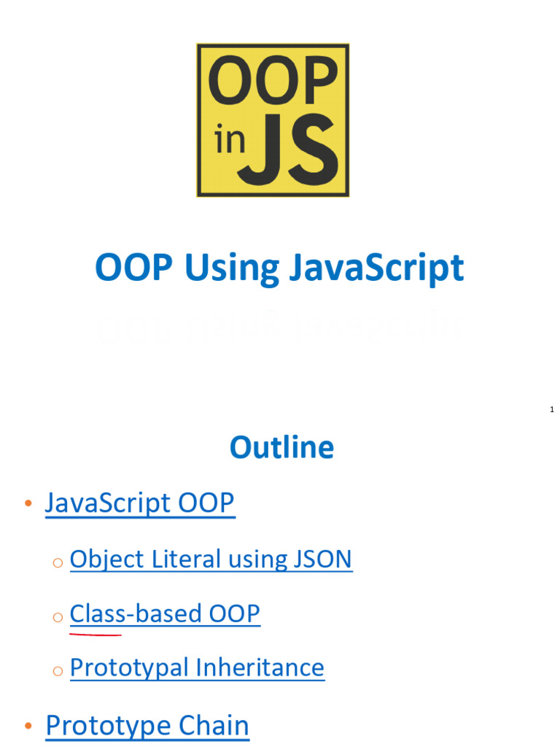This screenshot has height=747, width=560.
Task: Click the orange bullet beside Prototype Chain
Action: point(28,727)
